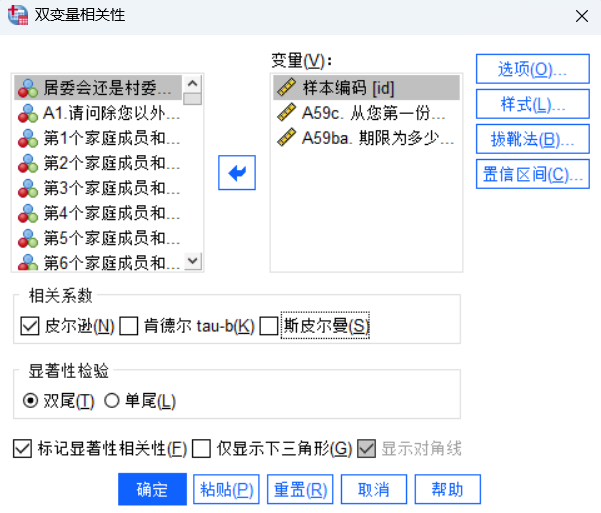Open 拔靴法(B)... bootstrap dialog
The image size is (601, 513).
pos(533,139)
